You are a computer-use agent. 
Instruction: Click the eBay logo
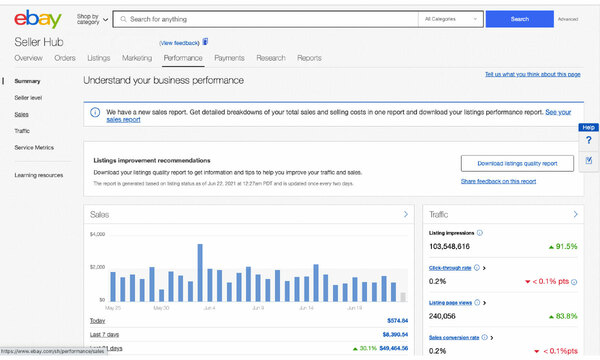(38, 19)
